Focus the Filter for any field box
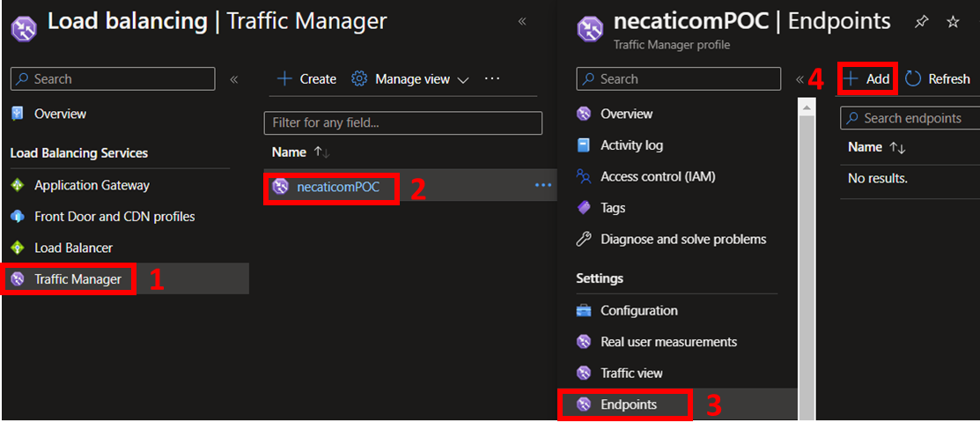The width and height of the screenshot is (980, 445). (x=403, y=122)
